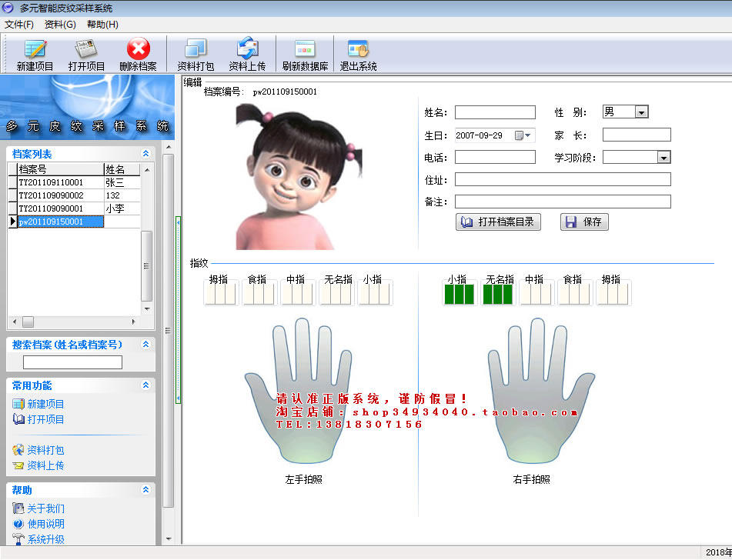Click the 保存 button
This screenshot has height=560, width=732.
point(584,222)
